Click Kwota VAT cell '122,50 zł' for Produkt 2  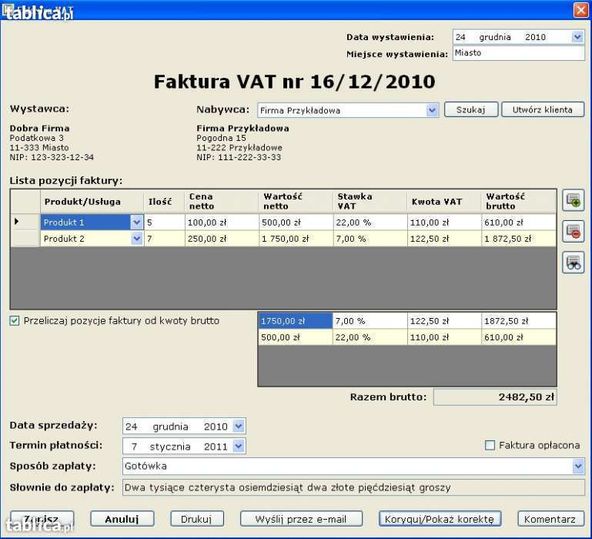[x=444, y=239]
